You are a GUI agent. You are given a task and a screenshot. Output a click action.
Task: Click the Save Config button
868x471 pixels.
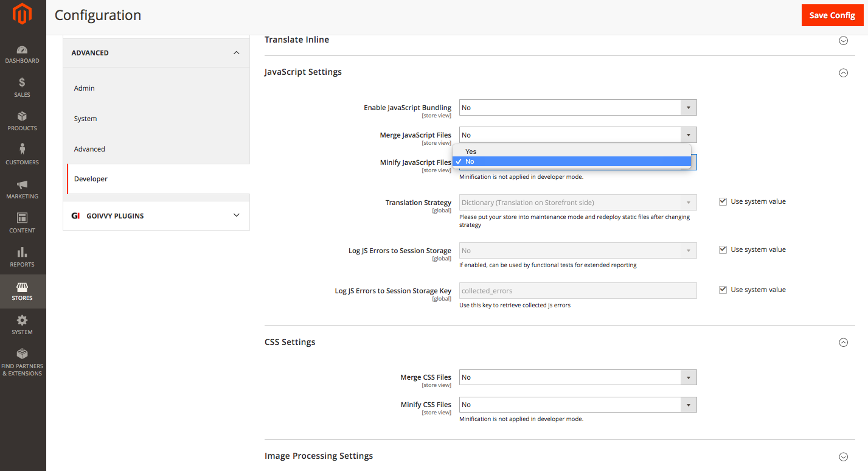pos(832,15)
